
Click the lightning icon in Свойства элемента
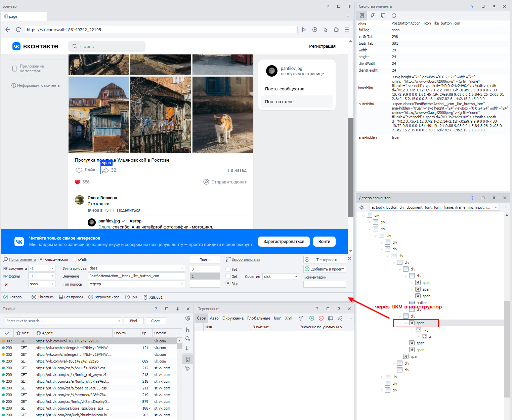point(373,16)
